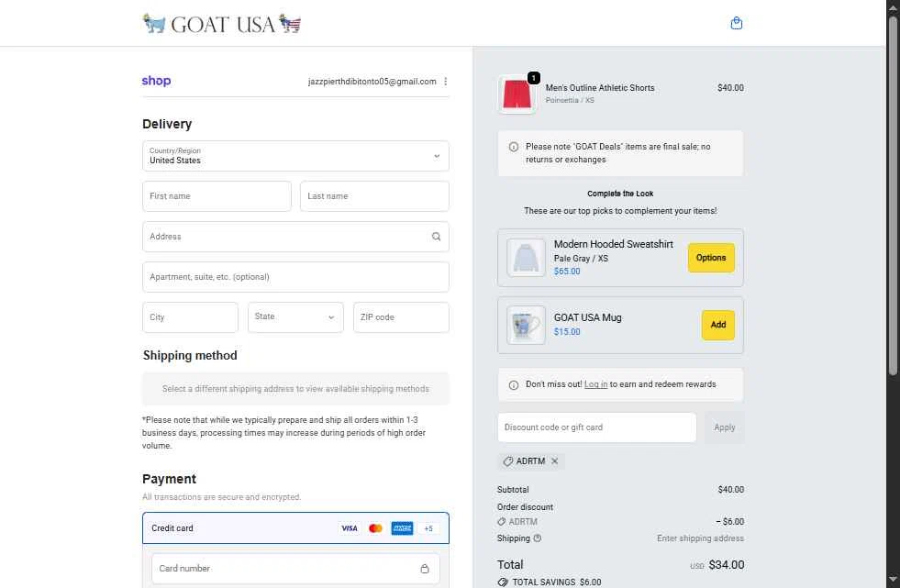Click the Modern Hooded Sweatshirt name

(614, 244)
